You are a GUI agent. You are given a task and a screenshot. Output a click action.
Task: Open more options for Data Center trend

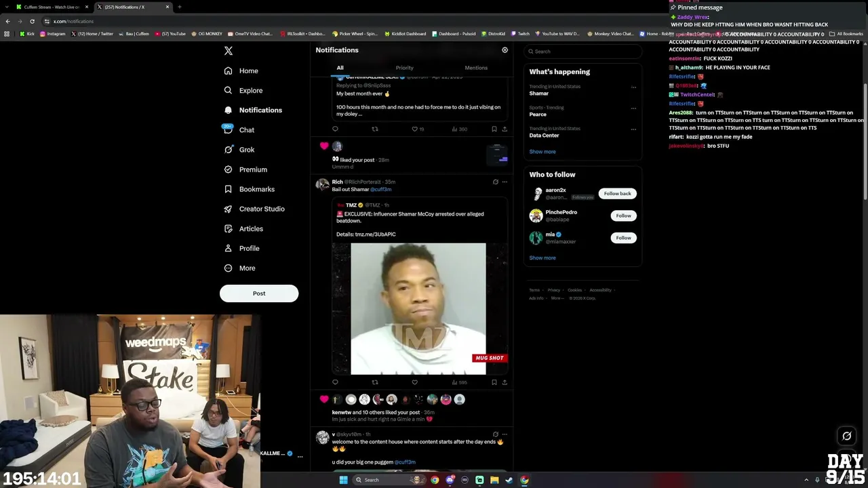633,129
